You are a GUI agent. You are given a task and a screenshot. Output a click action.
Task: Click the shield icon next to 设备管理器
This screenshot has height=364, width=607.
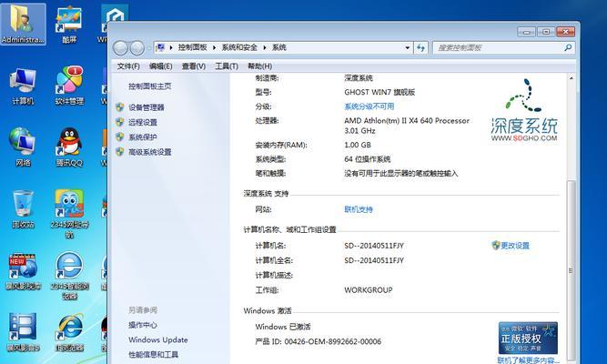click(119, 107)
